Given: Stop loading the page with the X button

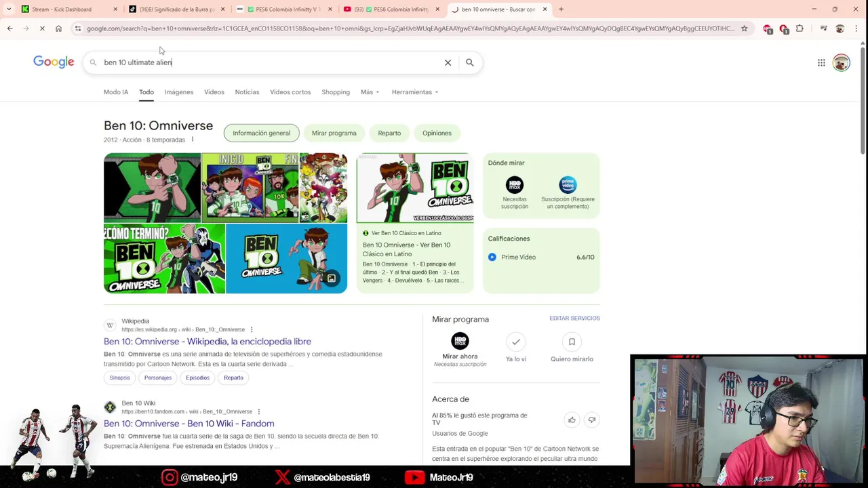Looking at the screenshot, I should coord(42,28).
